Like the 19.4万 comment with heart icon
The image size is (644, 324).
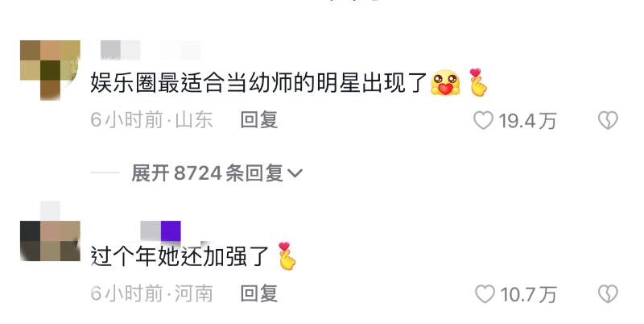(x=483, y=120)
